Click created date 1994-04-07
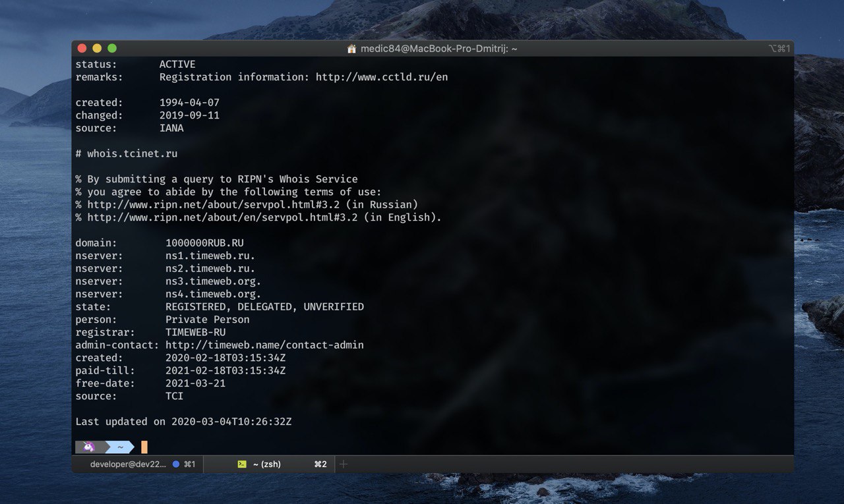The height and width of the screenshot is (504, 844). tap(189, 103)
